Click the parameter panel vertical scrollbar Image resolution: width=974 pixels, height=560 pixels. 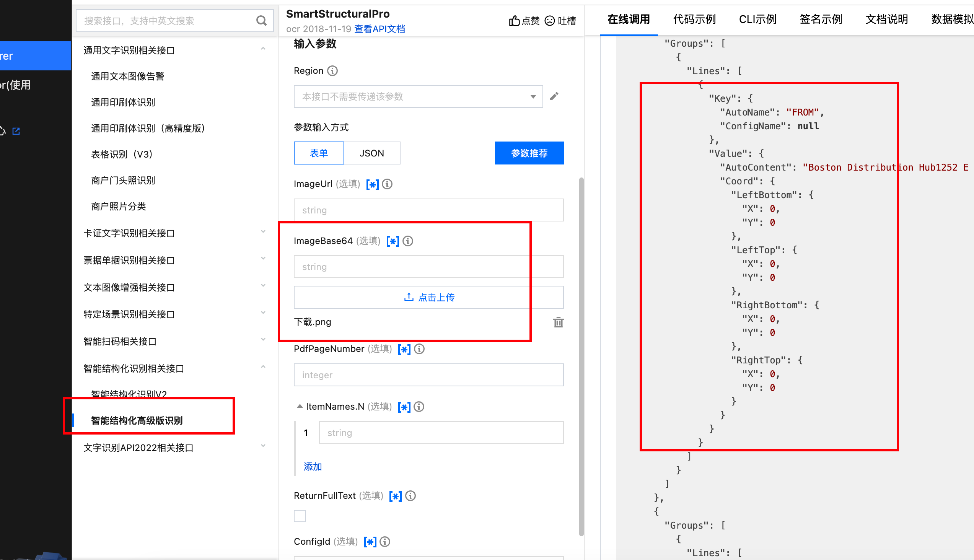click(x=581, y=357)
